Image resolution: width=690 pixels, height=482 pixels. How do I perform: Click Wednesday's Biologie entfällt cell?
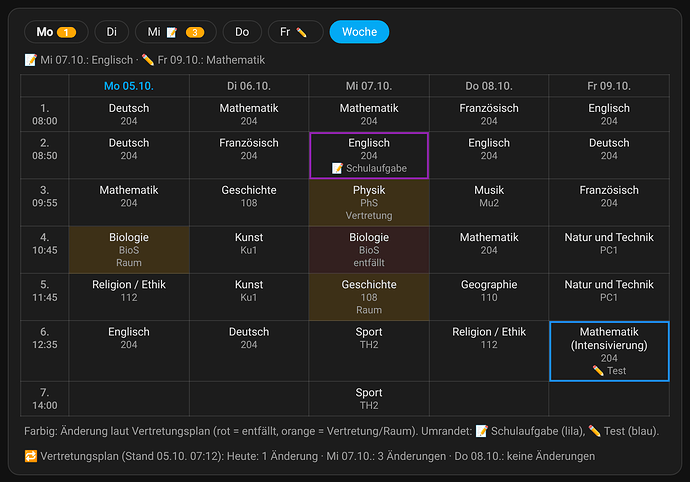tap(369, 250)
